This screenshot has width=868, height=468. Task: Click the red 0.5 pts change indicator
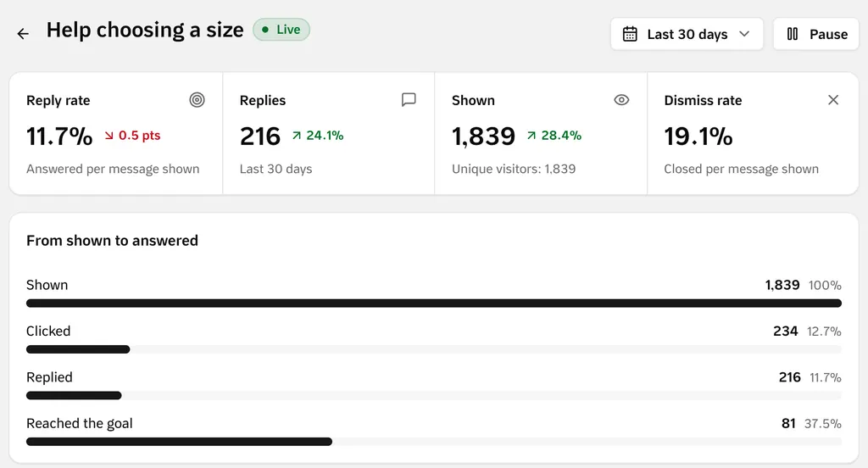coord(132,135)
